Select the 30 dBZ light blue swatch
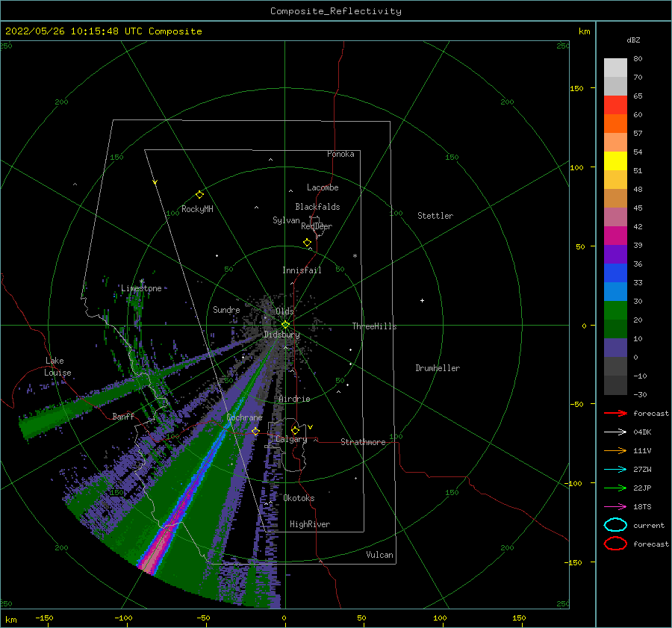672x628 pixels. point(615,291)
